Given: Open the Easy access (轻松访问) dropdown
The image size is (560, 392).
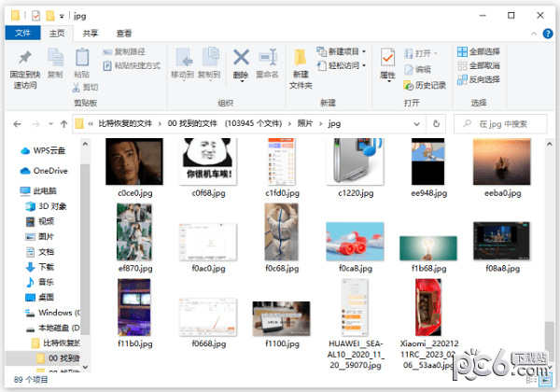Looking at the screenshot, I should coord(341,65).
